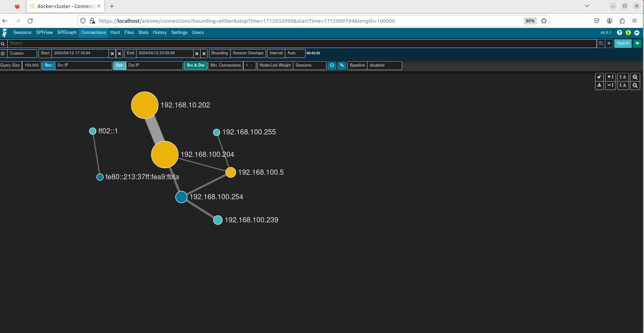
Task: Click the save search expression icon
Action: tap(601, 43)
